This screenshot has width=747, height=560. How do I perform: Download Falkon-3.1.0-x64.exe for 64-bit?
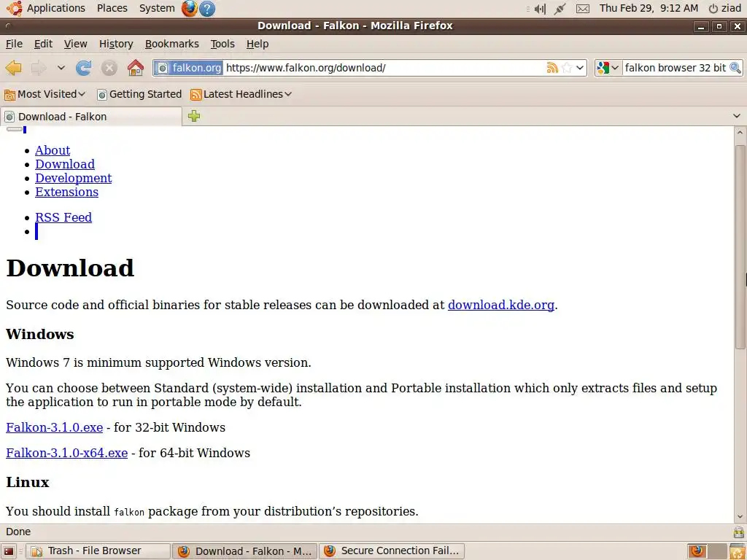(66, 453)
